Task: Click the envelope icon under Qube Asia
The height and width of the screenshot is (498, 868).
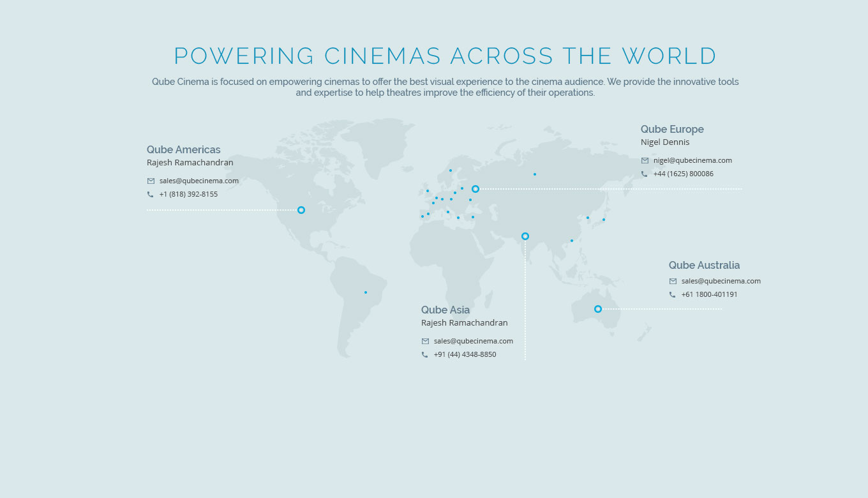Action: (x=425, y=342)
